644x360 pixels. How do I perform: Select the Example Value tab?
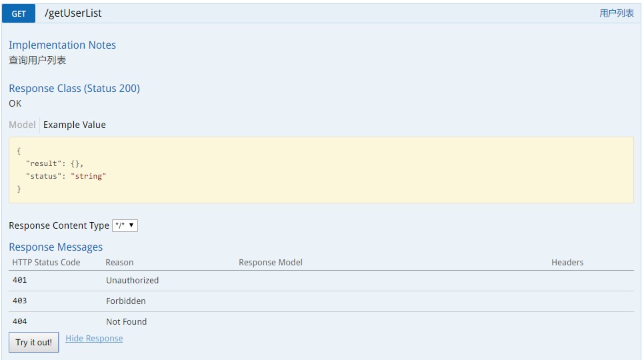click(x=75, y=125)
